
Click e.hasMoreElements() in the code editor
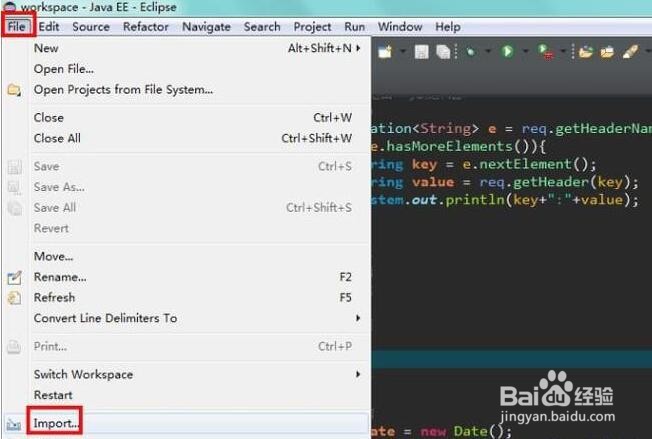click(449, 146)
